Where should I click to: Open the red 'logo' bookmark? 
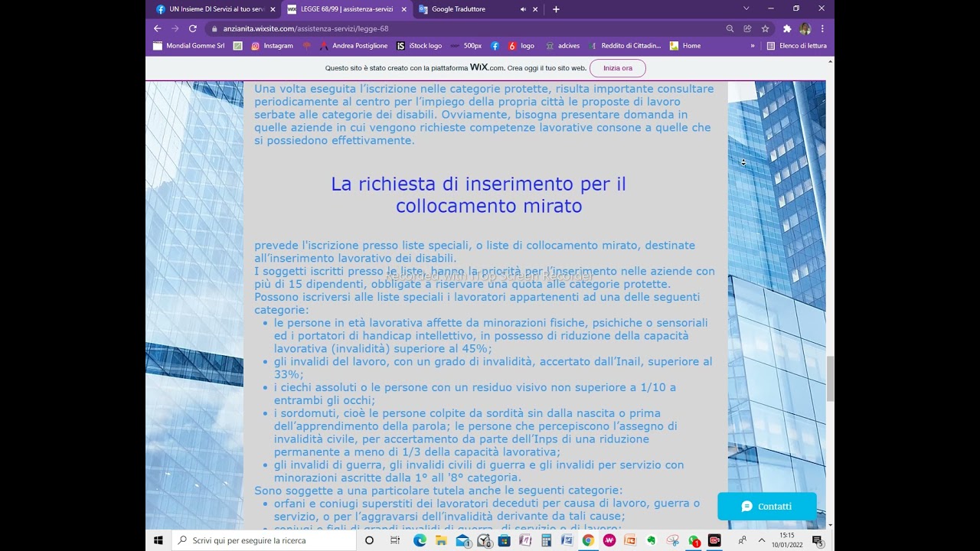pyautogui.click(x=521, y=46)
